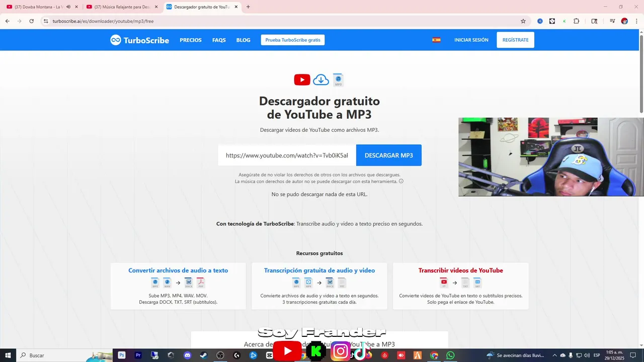This screenshot has height=362, width=644.
Task: Click 'No se pudo descargar nada de esta URL.'
Action: [319, 194]
